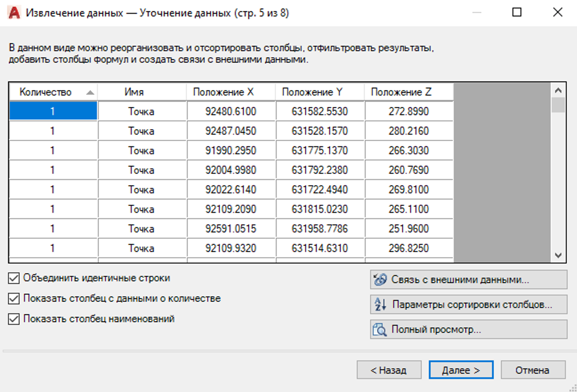Uncheck Объединить идентичные строки checkbox
This screenshot has width=577, height=392.
[14, 278]
